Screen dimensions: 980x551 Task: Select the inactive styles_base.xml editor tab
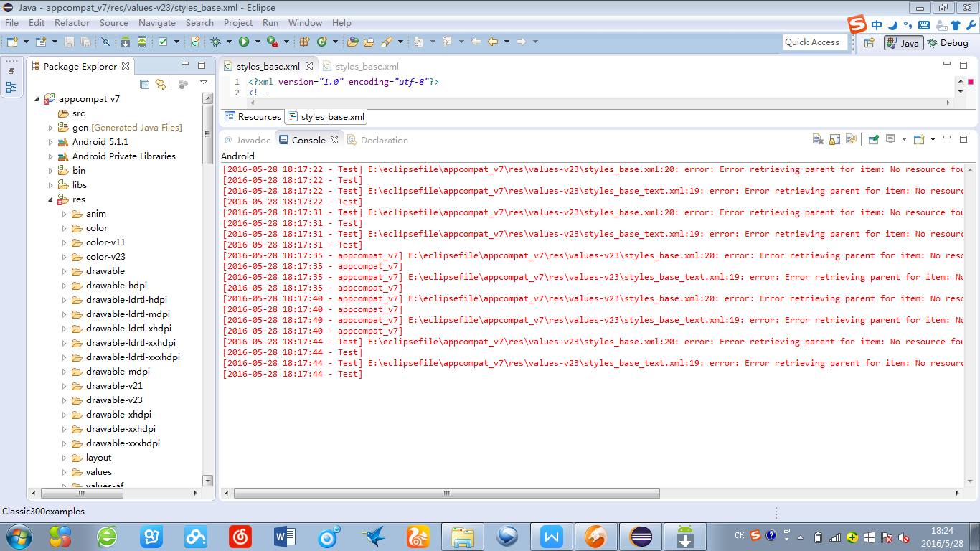[361, 66]
